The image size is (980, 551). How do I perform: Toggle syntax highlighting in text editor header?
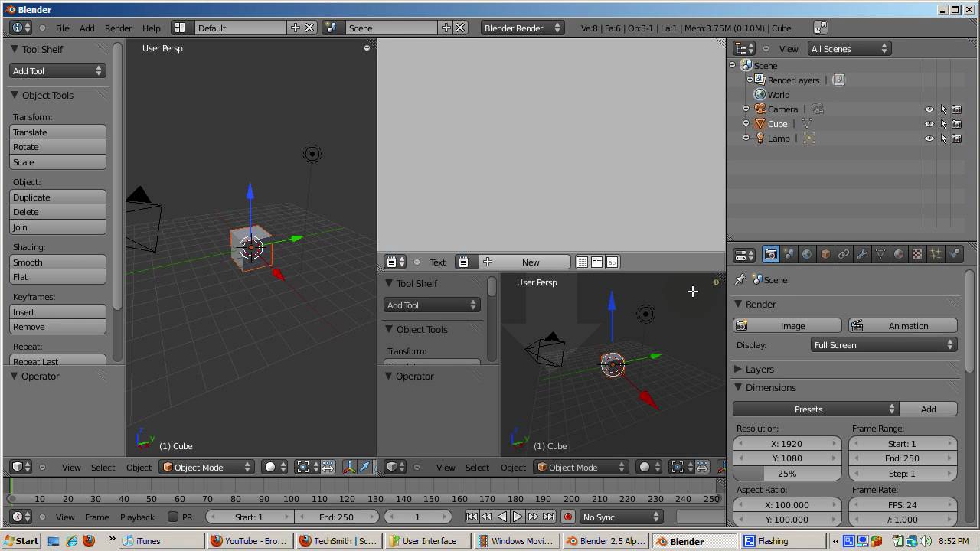click(x=612, y=262)
